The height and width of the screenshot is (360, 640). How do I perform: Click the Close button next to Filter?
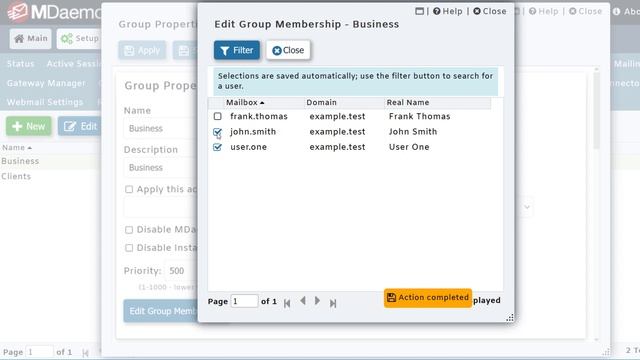click(x=288, y=50)
